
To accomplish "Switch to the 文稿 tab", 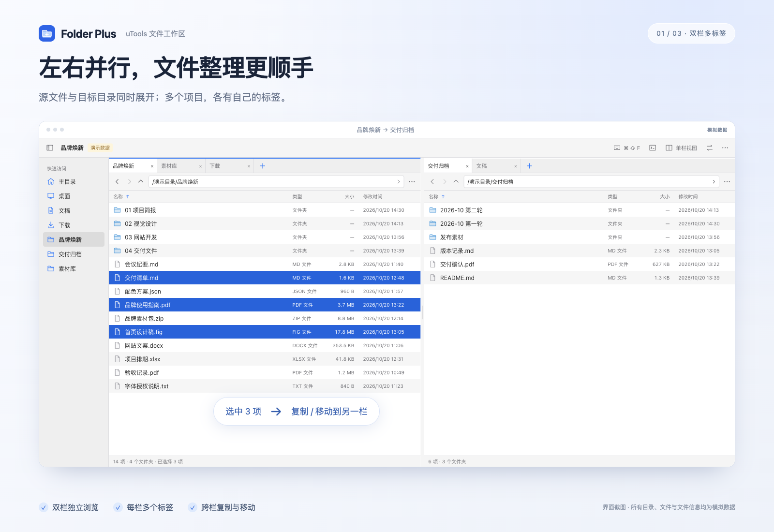I will pyautogui.click(x=496, y=166).
